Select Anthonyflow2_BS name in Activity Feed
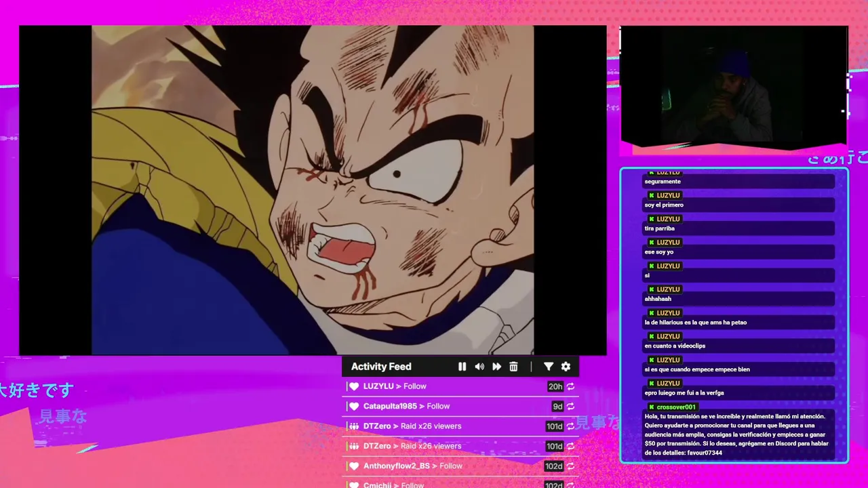This screenshot has height=488, width=868. click(x=397, y=466)
